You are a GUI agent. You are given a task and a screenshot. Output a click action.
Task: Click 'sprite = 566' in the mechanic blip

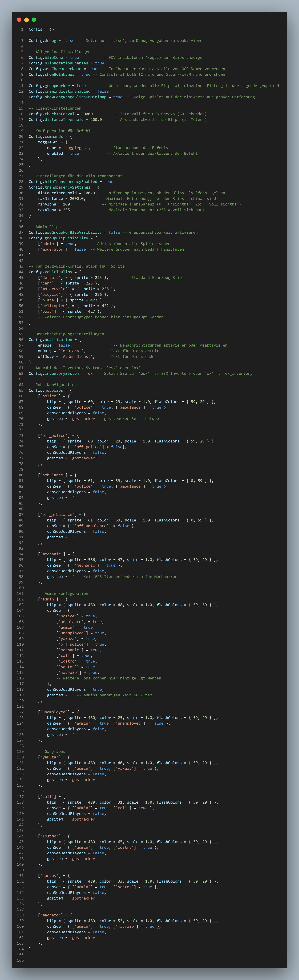(81, 560)
